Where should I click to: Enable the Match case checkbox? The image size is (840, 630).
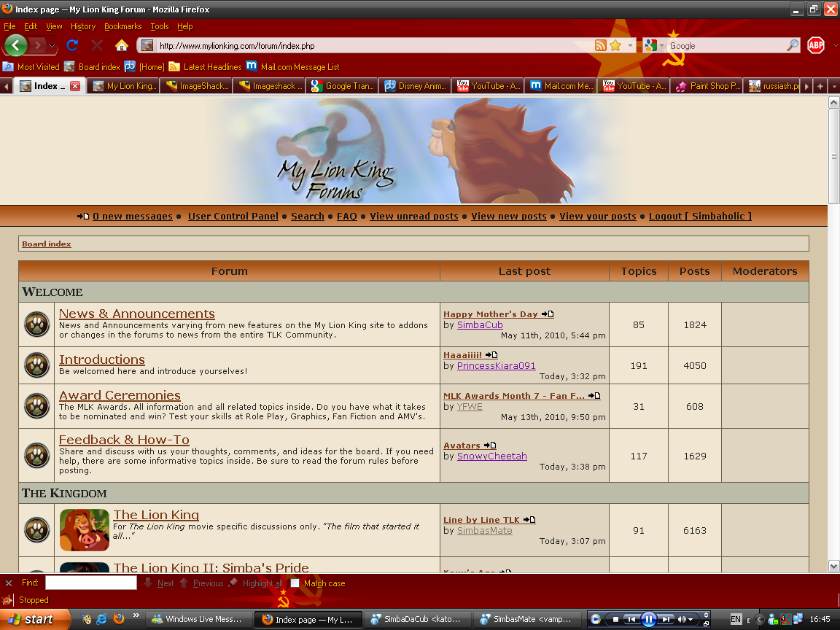[x=295, y=583]
